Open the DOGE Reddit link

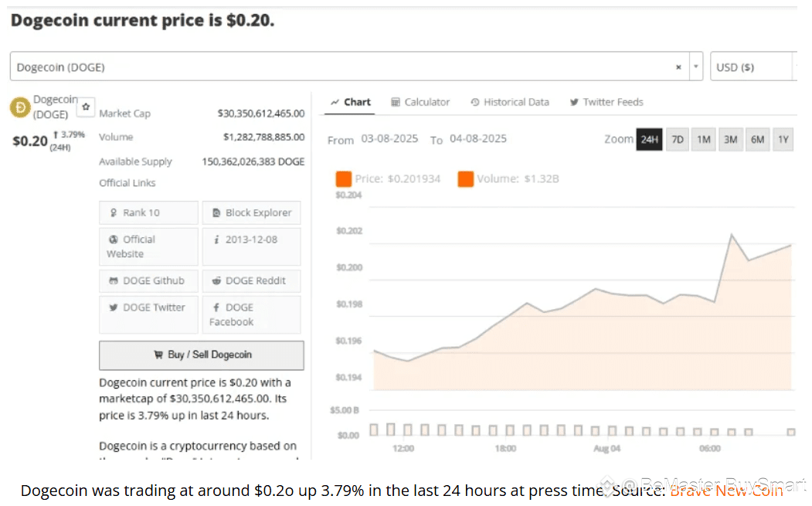point(251,280)
